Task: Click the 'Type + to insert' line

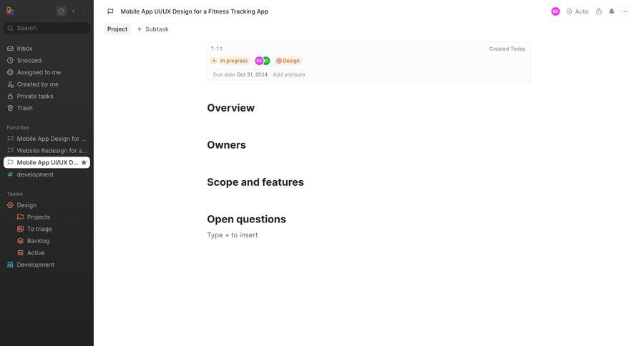Action: point(233,235)
